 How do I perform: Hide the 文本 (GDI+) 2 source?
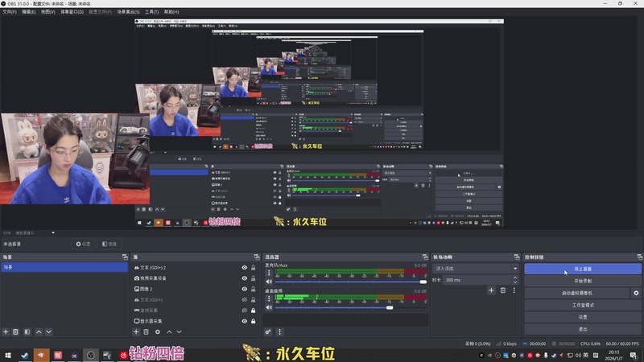(x=245, y=268)
